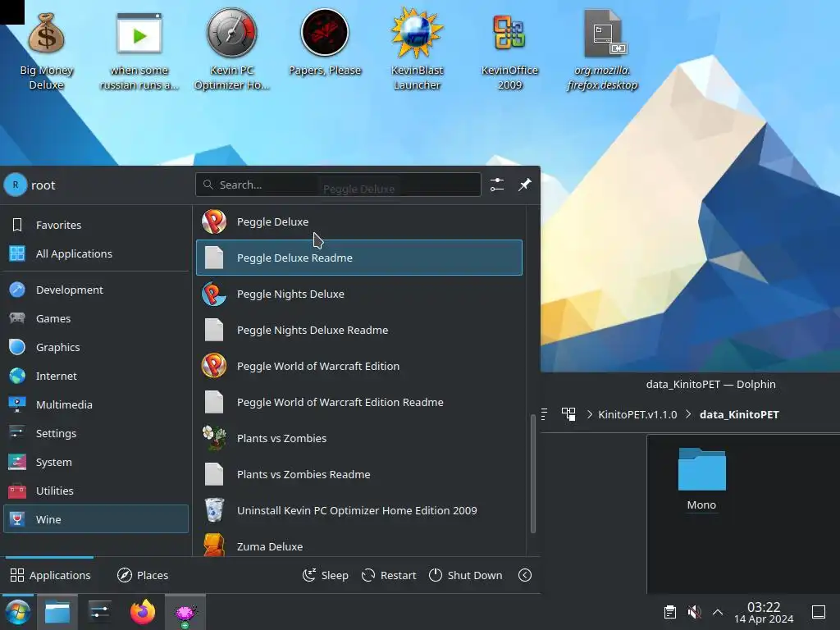Open Peggle World of Warcraft Edition Readme
This screenshot has width=840, height=630.
pyautogui.click(x=359, y=402)
